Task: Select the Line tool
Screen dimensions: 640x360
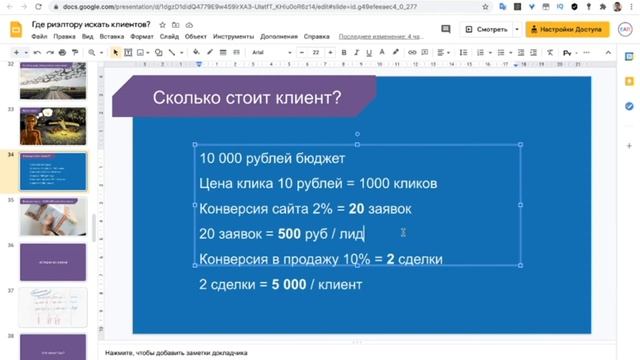Action: 172,53
